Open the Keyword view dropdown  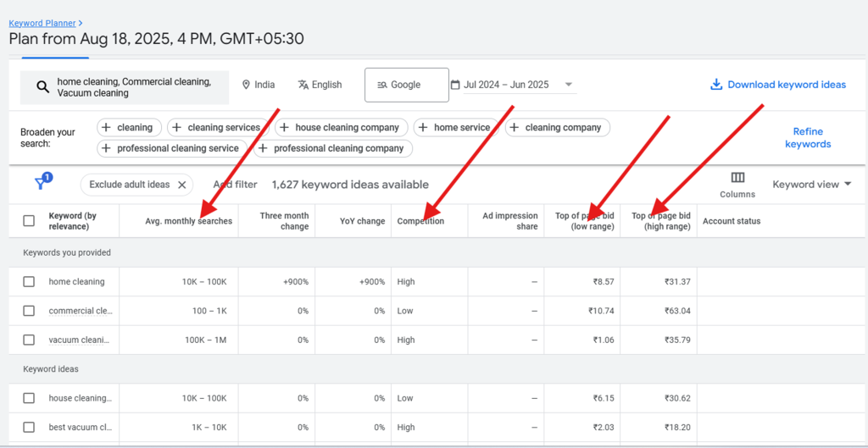811,184
